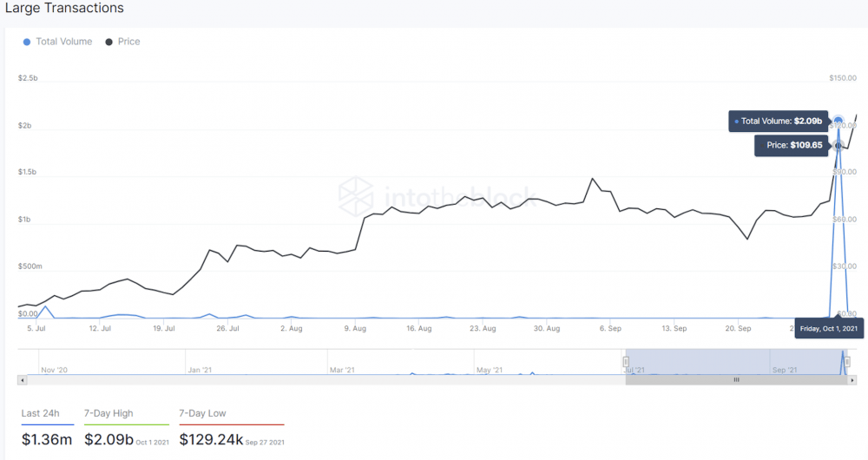Click the scrollbar left arrow
The image size is (868, 460).
pos(22,379)
